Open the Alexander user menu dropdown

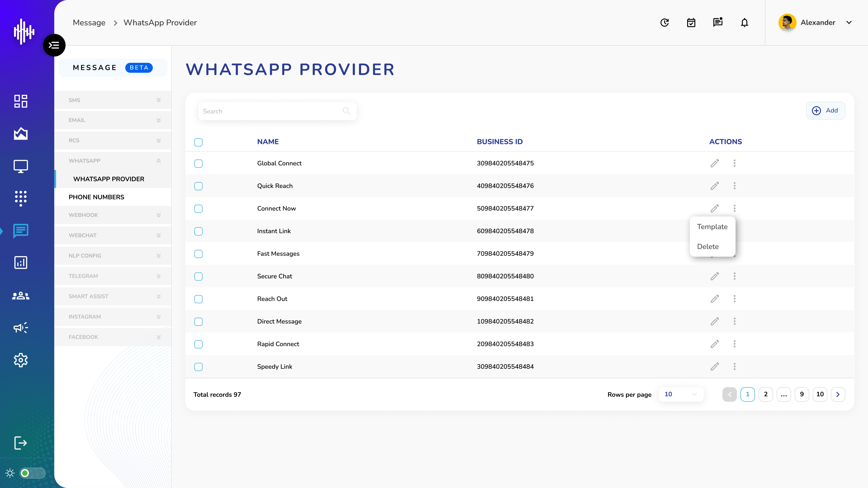tap(849, 23)
